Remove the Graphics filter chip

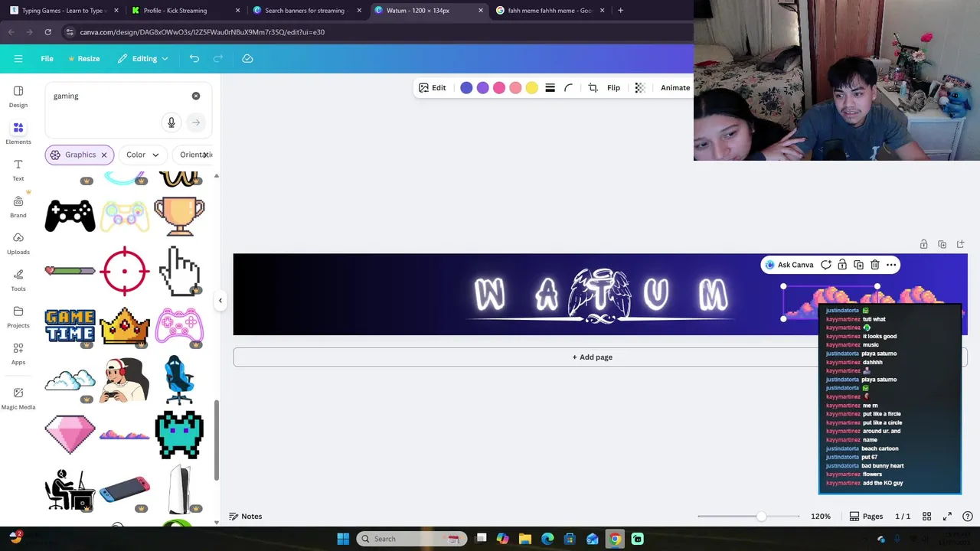click(x=104, y=155)
